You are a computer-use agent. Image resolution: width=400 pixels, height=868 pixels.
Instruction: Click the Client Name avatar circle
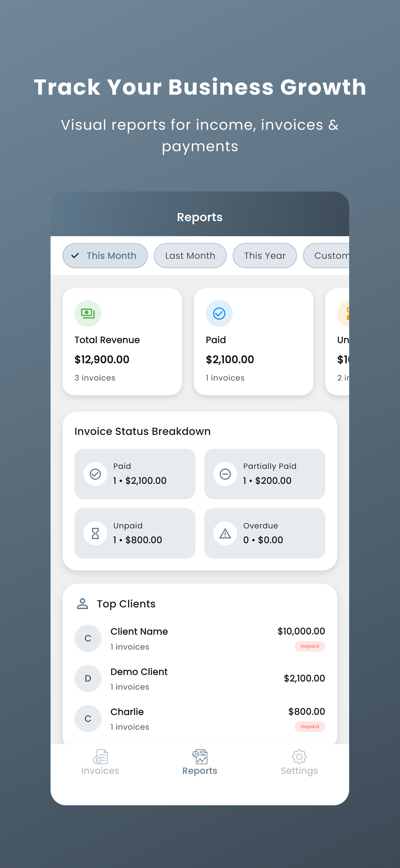click(x=88, y=638)
